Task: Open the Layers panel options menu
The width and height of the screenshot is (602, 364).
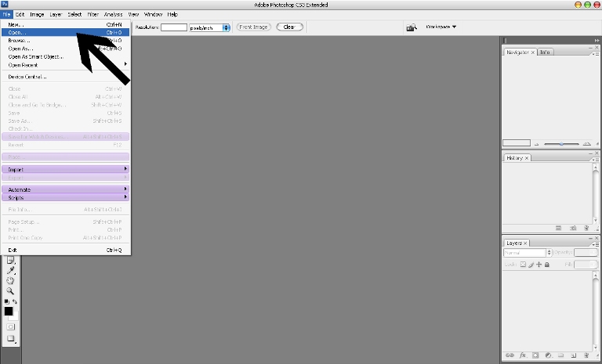Action: coord(596,244)
